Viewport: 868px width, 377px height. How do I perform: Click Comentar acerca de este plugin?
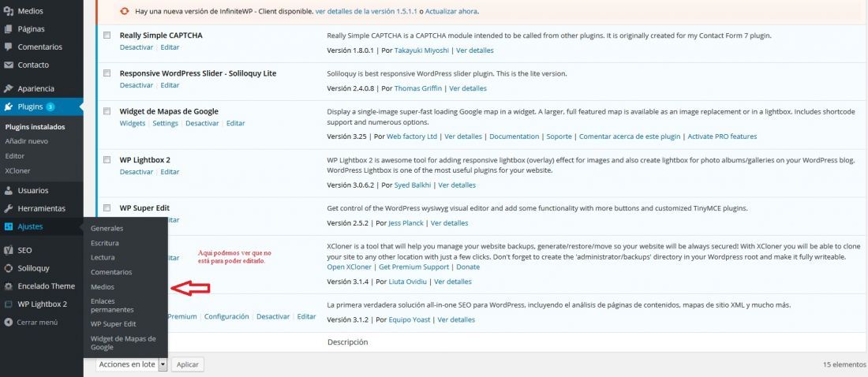click(630, 136)
